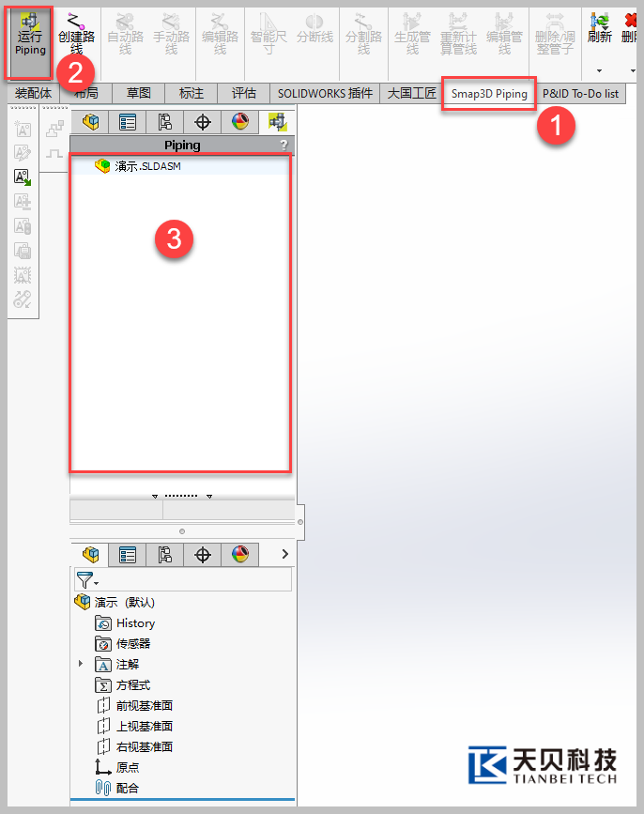
Task: Choose the 编辑路线 edit route tool
Action: 220,36
